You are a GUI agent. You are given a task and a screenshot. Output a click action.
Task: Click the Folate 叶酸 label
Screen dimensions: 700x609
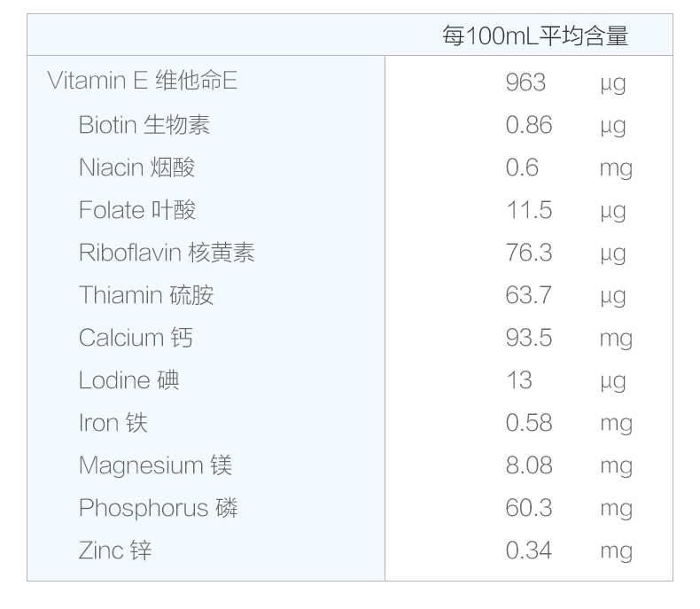point(137,210)
